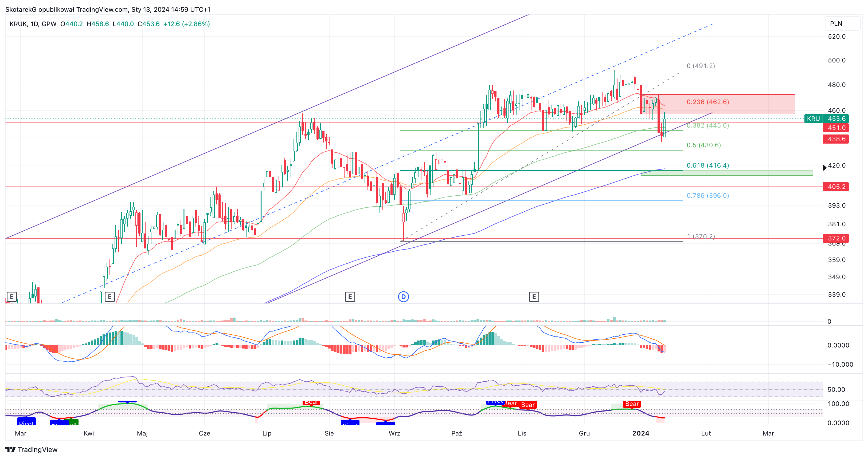Click the black arrow on price axis
868x459 pixels.
(824, 168)
